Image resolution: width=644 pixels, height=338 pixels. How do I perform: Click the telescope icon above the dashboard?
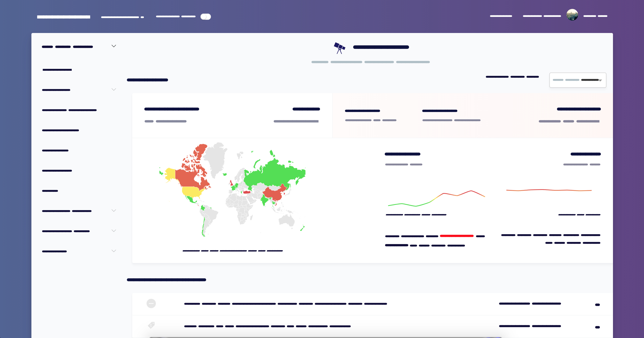(339, 48)
